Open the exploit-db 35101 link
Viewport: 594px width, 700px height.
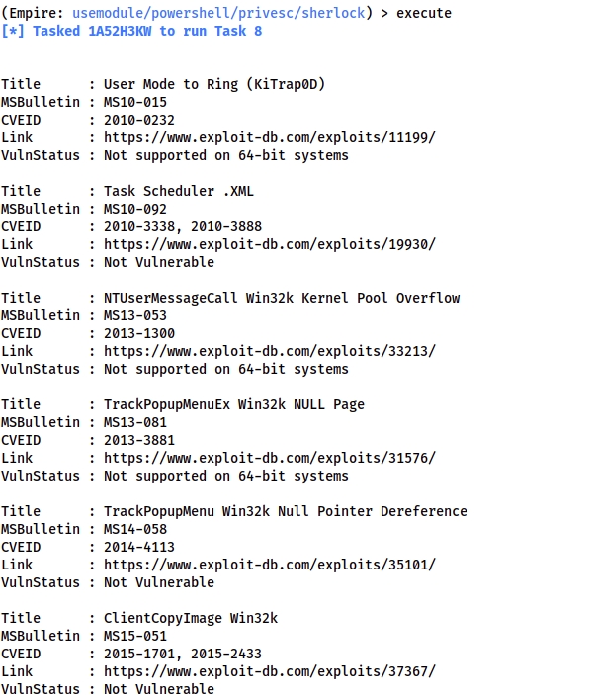[x=269, y=565]
